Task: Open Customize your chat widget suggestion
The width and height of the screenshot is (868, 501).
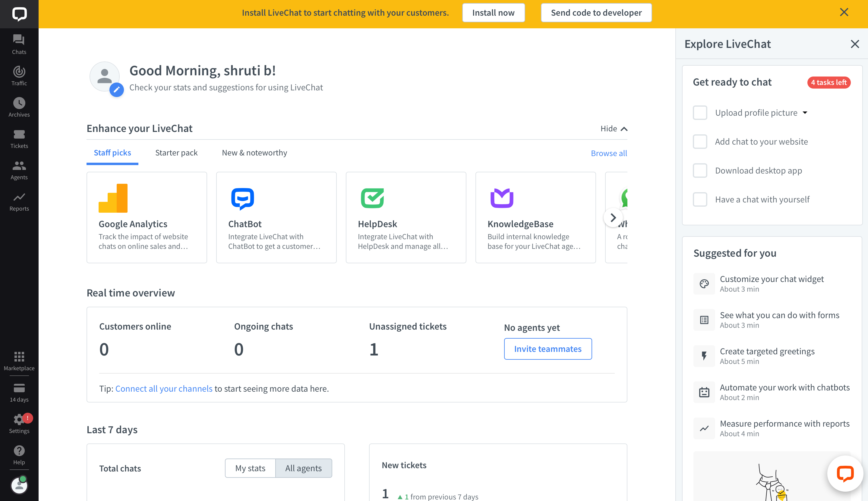Action: click(772, 283)
